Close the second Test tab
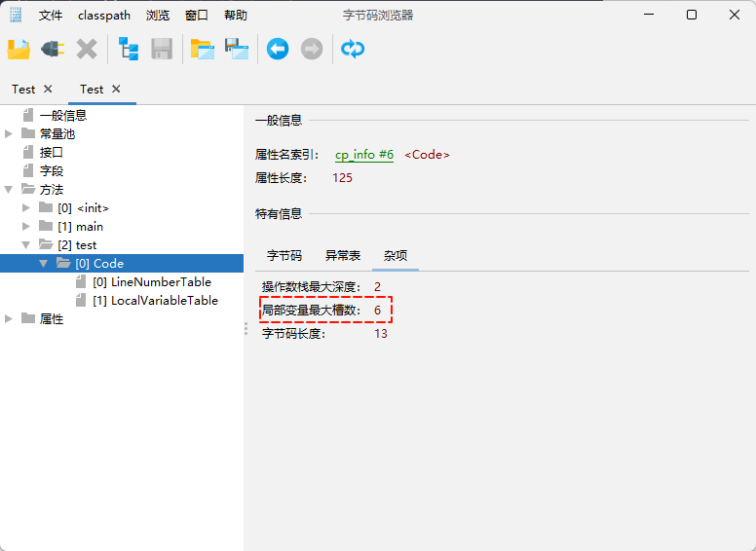 pos(117,90)
